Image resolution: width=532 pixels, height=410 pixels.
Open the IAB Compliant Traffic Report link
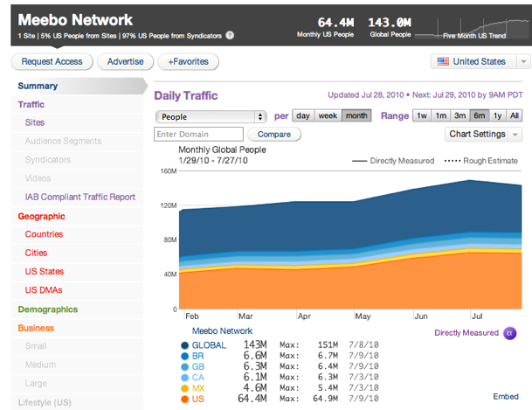(x=80, y=198)
